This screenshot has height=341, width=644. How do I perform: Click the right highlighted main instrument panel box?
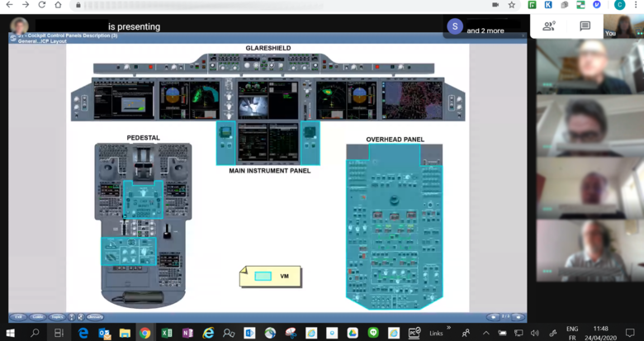pos(310,143)
